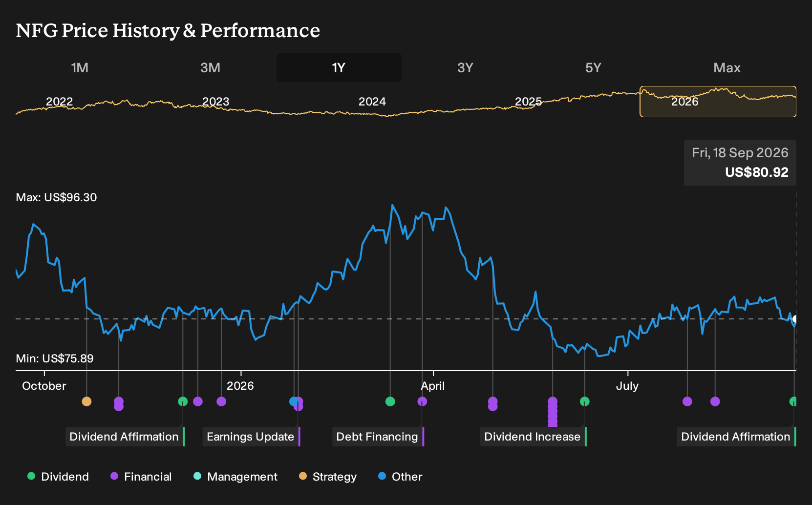Select the 1Y time range tab

coord(339,67)
